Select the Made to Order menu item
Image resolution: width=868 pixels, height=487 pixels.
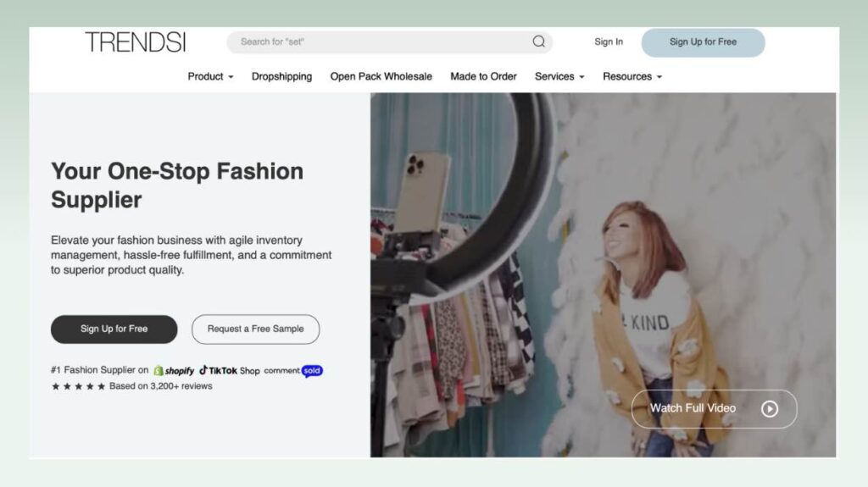pyautogui.click(x=483, y=76)
